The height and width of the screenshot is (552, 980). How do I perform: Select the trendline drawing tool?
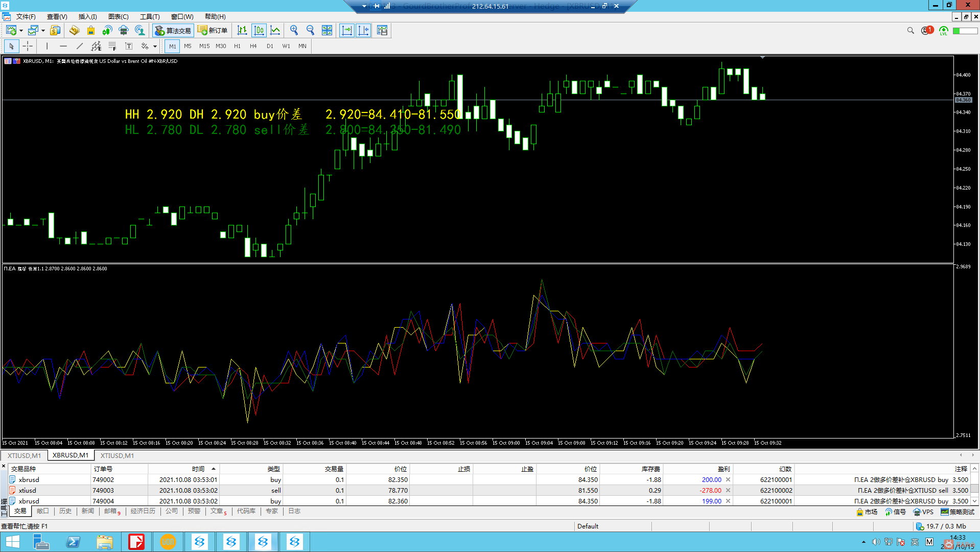click(x=80, y=47)
